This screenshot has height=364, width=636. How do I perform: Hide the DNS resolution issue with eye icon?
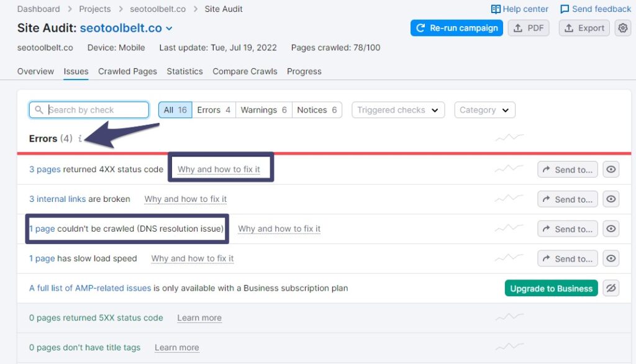(x=611, y=229)
